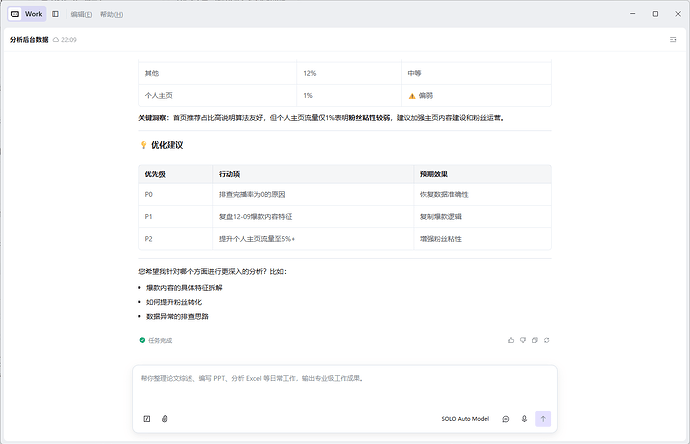Start voice input with the microphone icon

point(524,419)
